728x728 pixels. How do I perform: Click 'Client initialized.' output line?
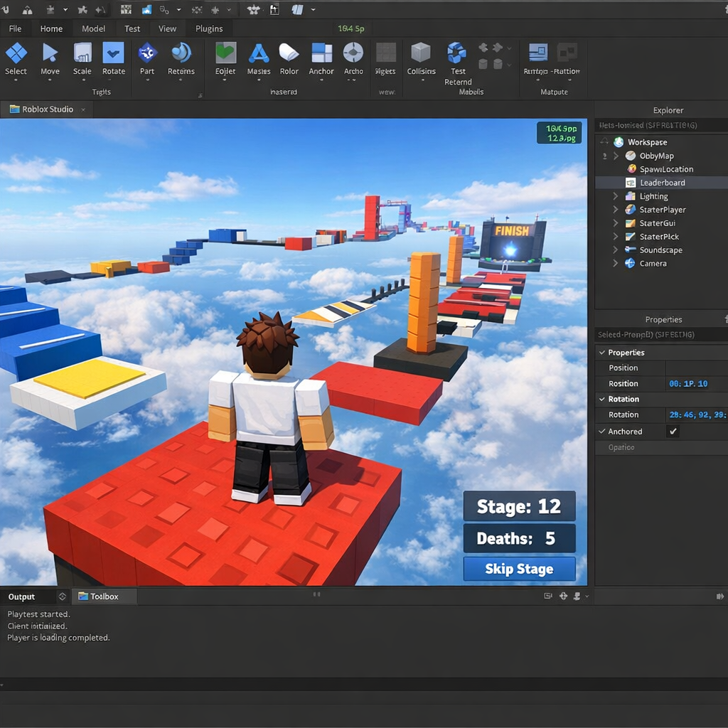point(37,626)
